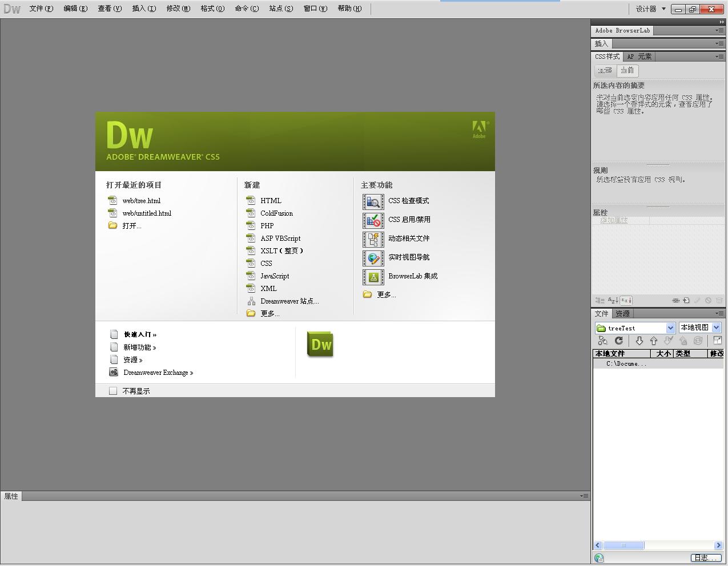The image size is (728, 566).
Task: Open the 新增功能 link
Action: [139, 347]
